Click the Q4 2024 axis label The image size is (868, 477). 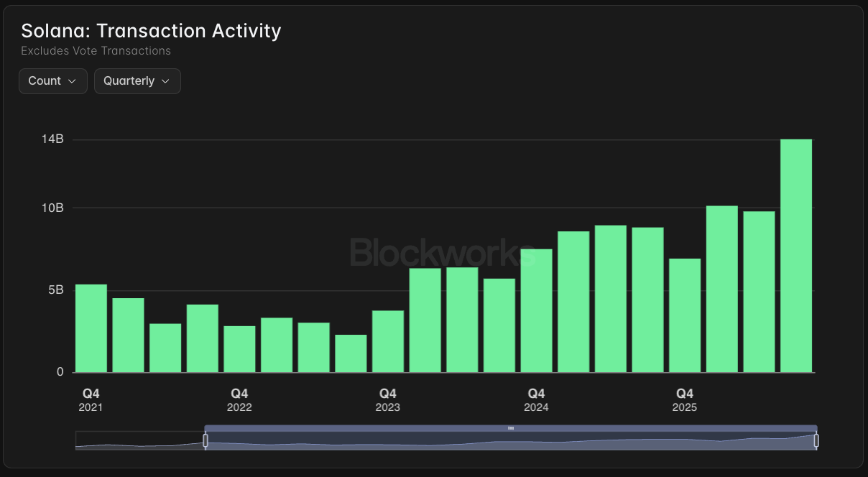tap(537, 400)
